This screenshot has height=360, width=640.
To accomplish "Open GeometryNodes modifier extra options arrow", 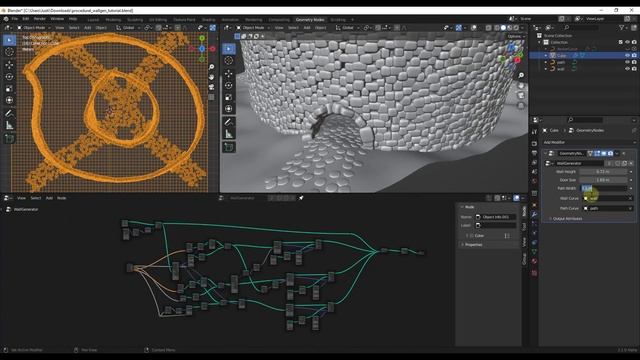I will [617, 153].
